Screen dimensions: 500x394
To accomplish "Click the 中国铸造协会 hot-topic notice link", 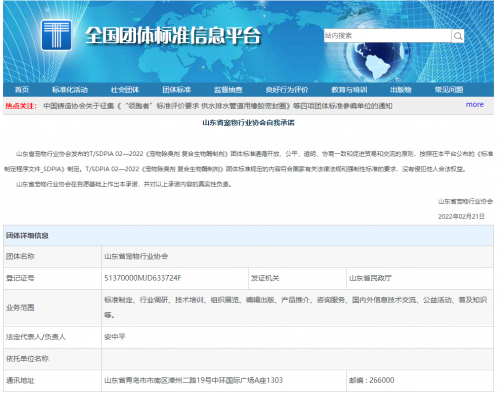I will (x=218, y=106).
